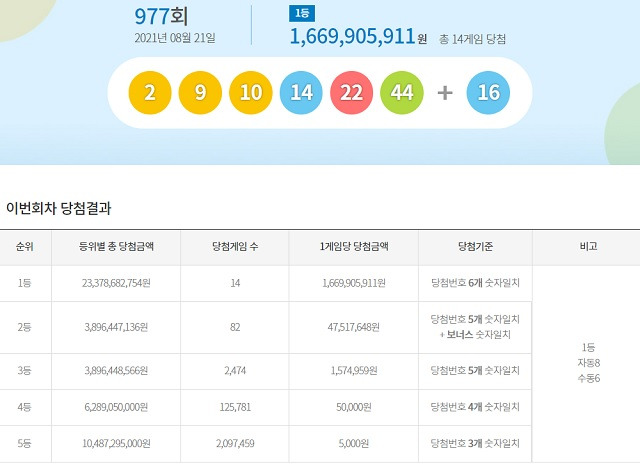Click winner count 14 in the 1등 row
640x467 pixels.
click(x=235, y=283)
